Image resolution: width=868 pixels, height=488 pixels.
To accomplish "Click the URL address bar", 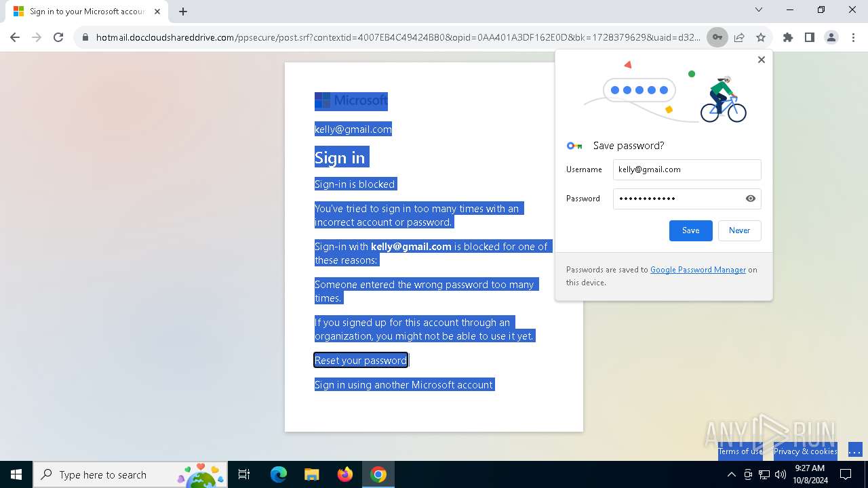I will coord(399,37).
